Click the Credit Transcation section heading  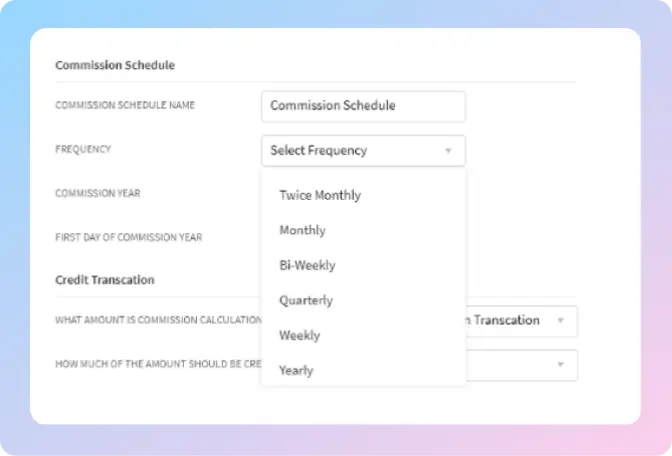(104, 280)
